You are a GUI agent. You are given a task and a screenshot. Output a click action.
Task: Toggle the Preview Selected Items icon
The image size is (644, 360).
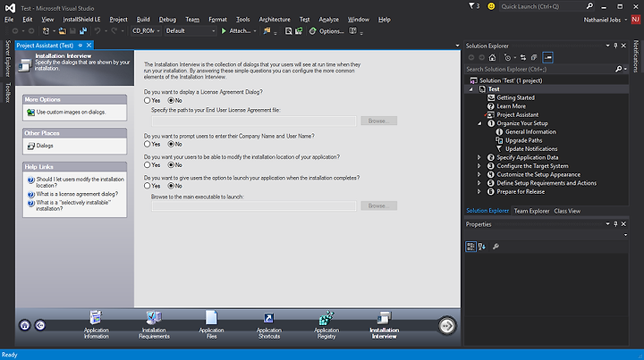pyautogui.click(x=548, y=57)
